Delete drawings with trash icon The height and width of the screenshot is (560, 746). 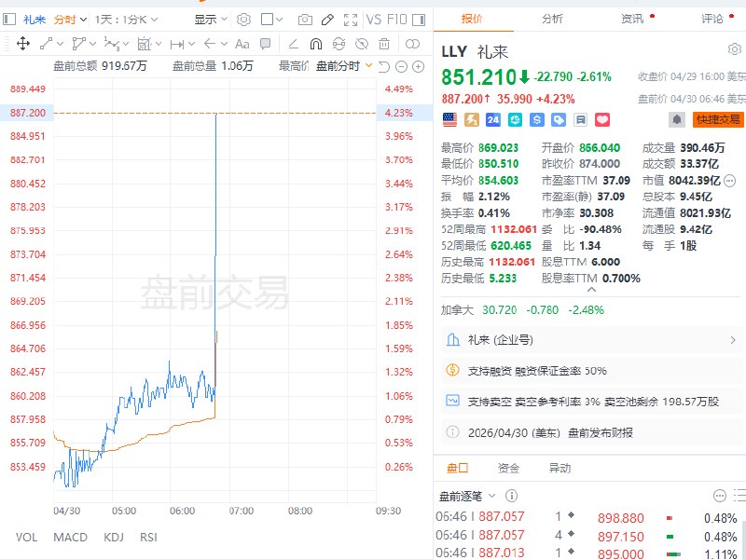(384, 44)
